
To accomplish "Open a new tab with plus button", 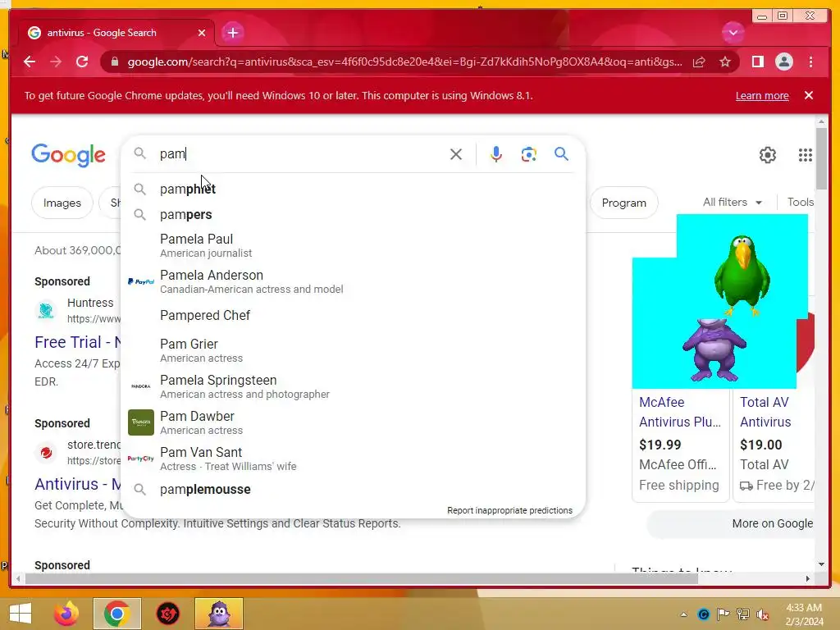I will (x=232, y=33).
